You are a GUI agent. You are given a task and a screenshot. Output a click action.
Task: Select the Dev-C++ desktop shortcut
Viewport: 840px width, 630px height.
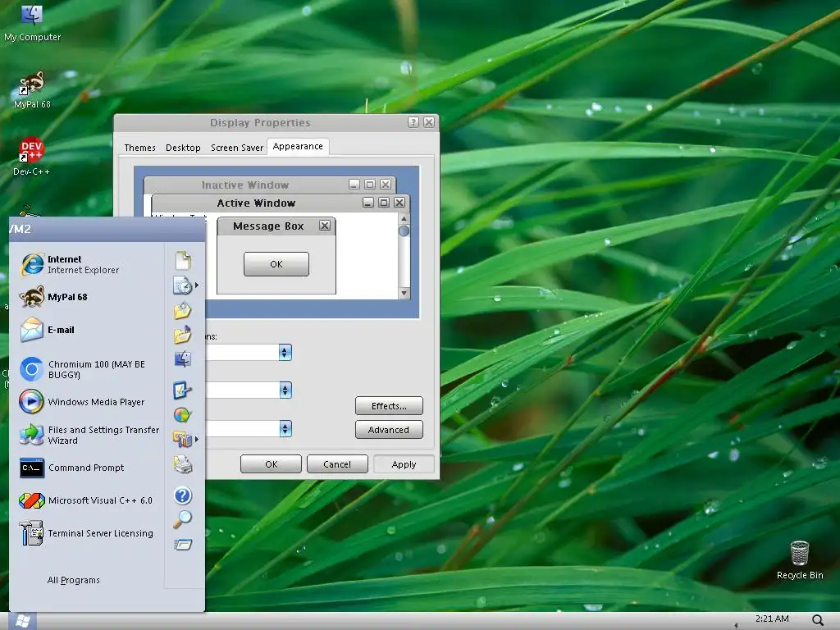pos(32,157)
